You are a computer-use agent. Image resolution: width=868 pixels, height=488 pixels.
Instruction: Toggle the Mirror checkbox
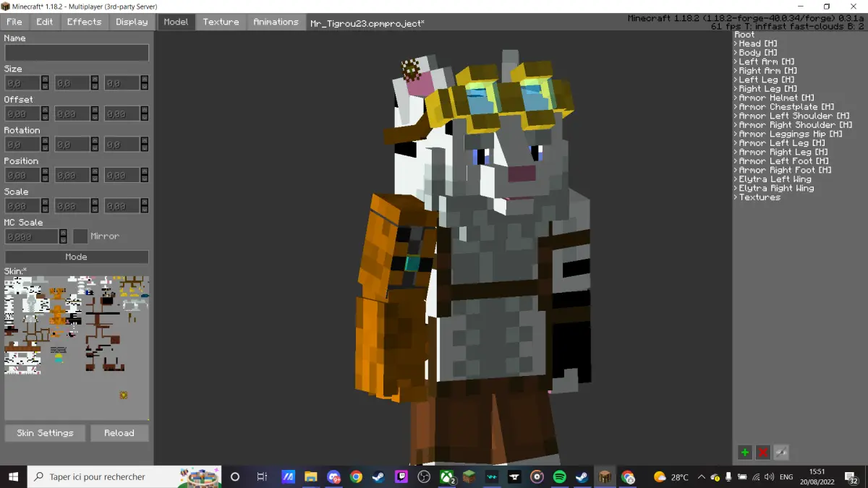pos(80,236)
